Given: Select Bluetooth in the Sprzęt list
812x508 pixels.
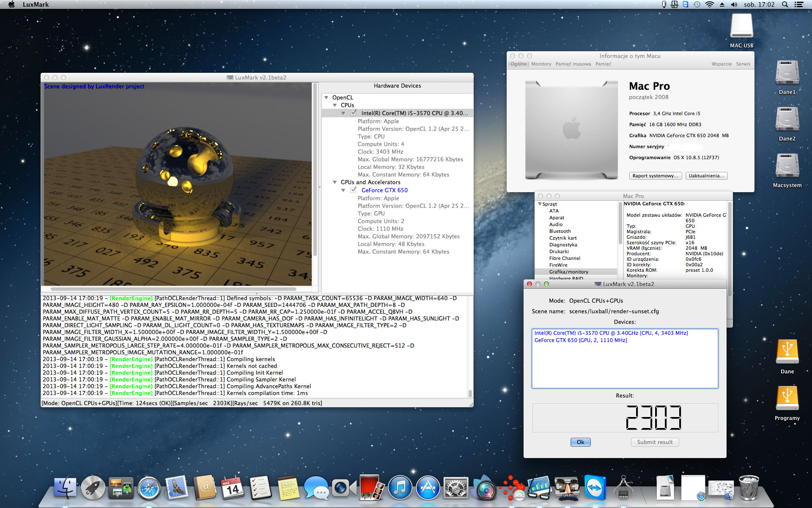Looking at the screenshot, I should pos(560,231).
